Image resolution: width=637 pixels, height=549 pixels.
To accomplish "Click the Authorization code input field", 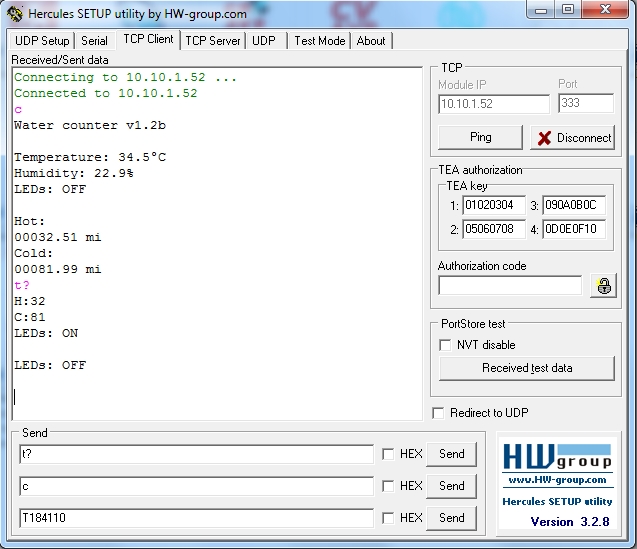I will [509, 286].
